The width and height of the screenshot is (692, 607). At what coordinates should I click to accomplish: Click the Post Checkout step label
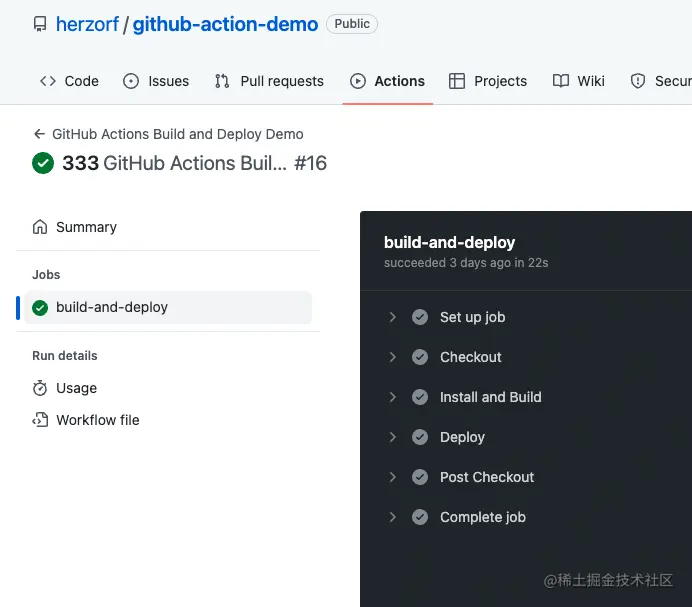tap(487, 477)
